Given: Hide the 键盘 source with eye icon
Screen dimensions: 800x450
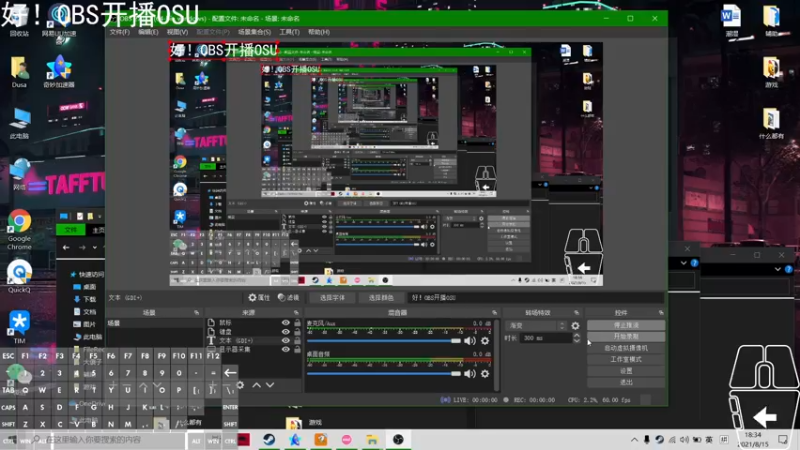Looking at the screenshot, I should [x=285, y=332].
